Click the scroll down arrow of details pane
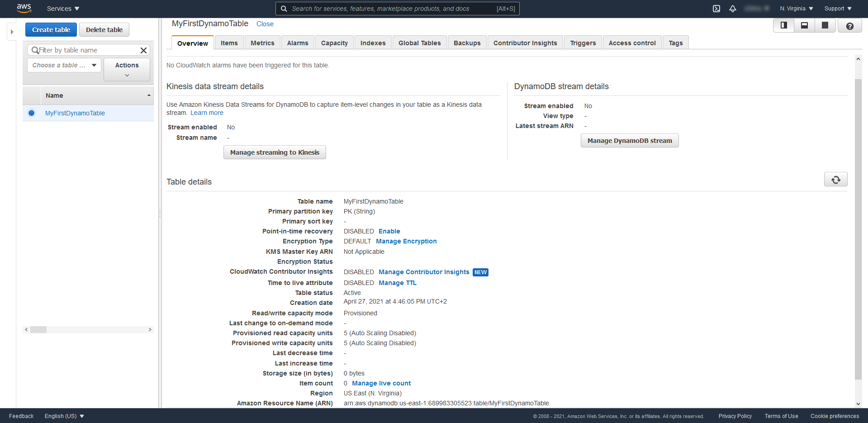The height and width of the screenshot is (423, 868). click(x=858, y=404)
